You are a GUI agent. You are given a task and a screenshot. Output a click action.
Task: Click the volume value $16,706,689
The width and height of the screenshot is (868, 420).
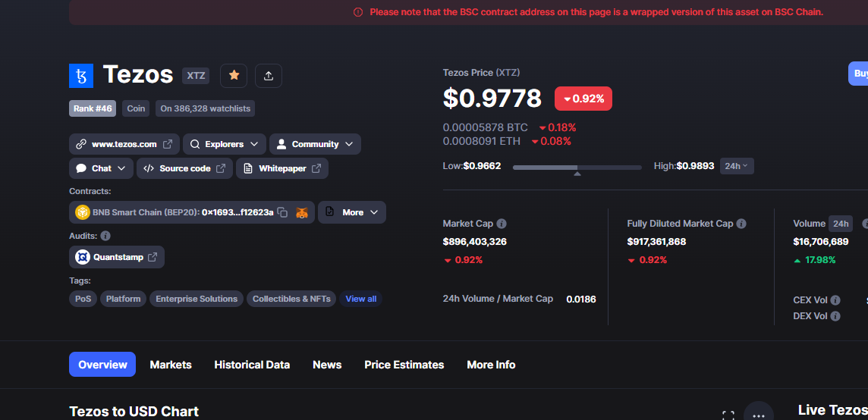821,242
